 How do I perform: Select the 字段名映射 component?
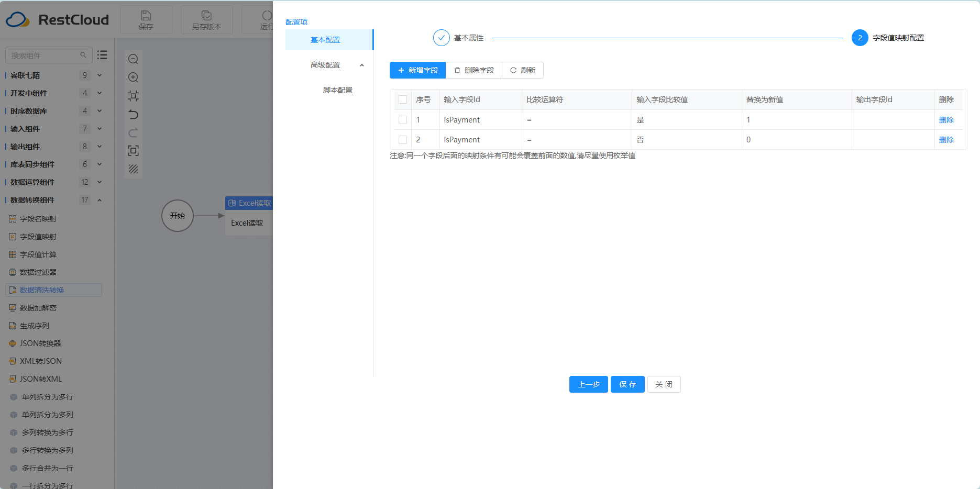tap(33, 219)
